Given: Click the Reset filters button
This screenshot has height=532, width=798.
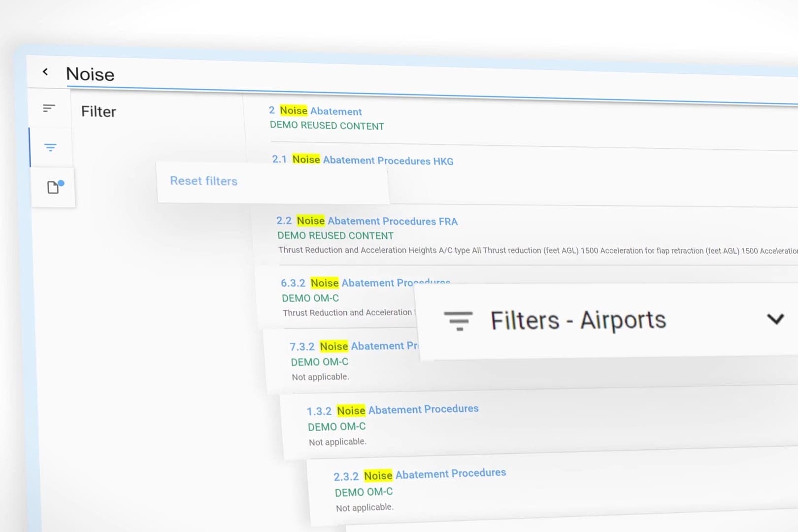Looking at the screenshot, I should click(203, 181).
